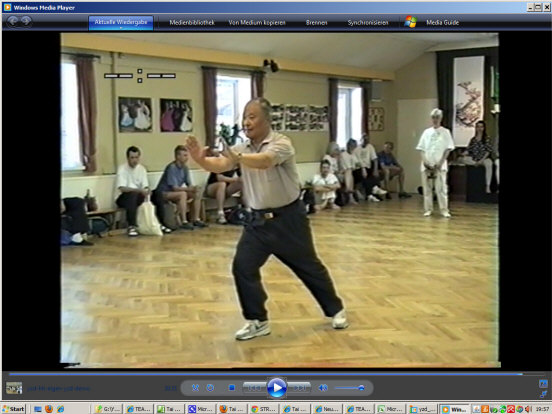
Task: Mute the sound with the speaker icon
Action: pyautogui.click(x=322, y=388)
